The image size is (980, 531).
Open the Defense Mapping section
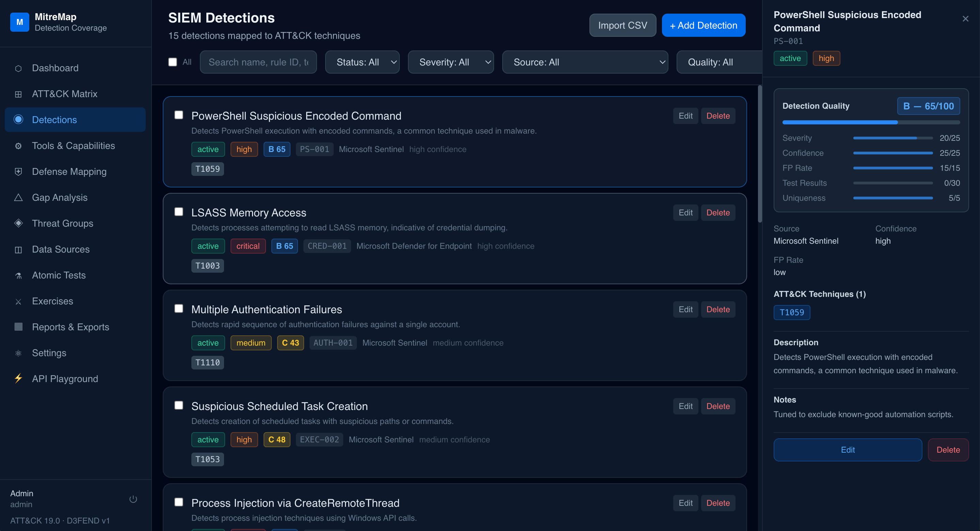click(75, 172)
